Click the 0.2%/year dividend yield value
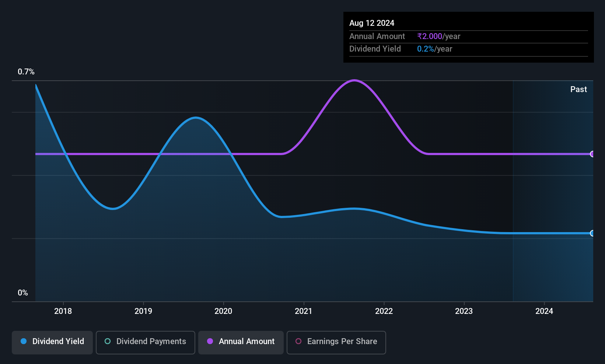The width and height of the screenshot is (605, 364). (x=434, y=49)
